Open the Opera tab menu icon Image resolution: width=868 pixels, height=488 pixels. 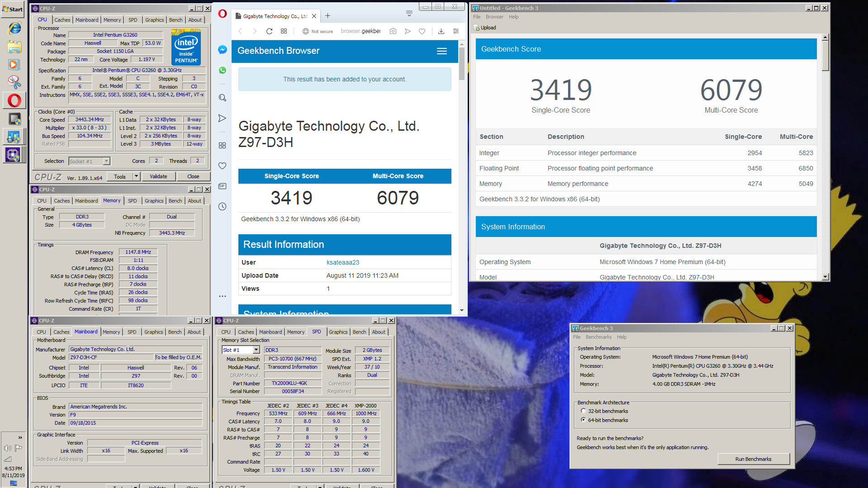(409, 14)
